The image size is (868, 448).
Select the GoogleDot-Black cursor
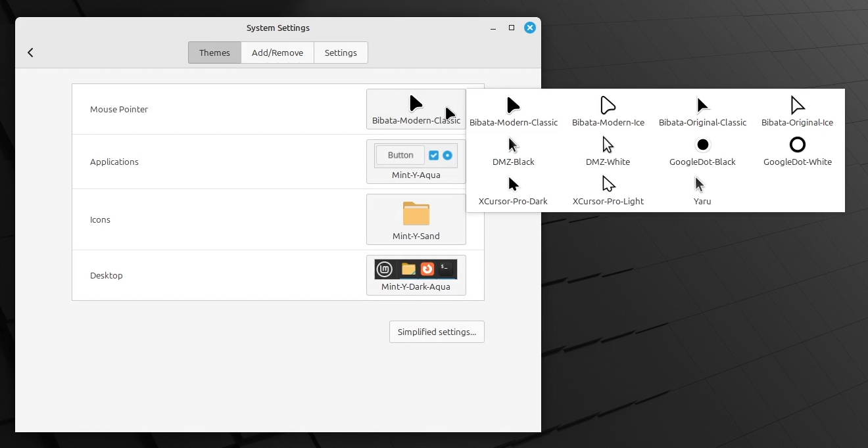(x=702, y=150)
